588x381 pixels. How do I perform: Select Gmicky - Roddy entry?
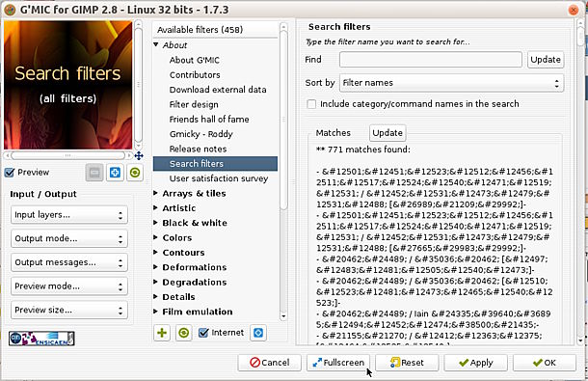(x=201, y=134)
